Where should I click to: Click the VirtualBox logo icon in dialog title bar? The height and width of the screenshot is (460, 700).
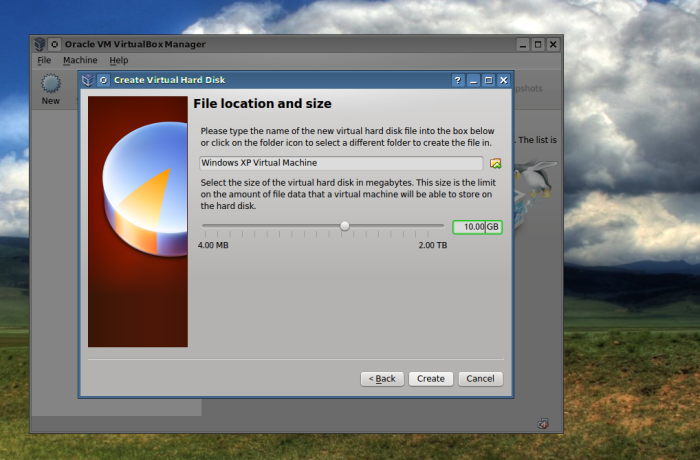pyautogui.click(x=88, y=80)
